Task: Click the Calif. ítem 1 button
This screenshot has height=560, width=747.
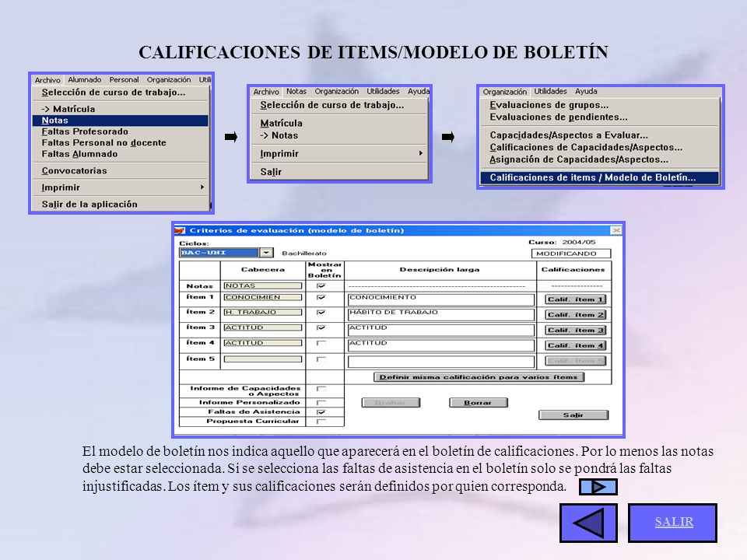Action: (576, 299)
